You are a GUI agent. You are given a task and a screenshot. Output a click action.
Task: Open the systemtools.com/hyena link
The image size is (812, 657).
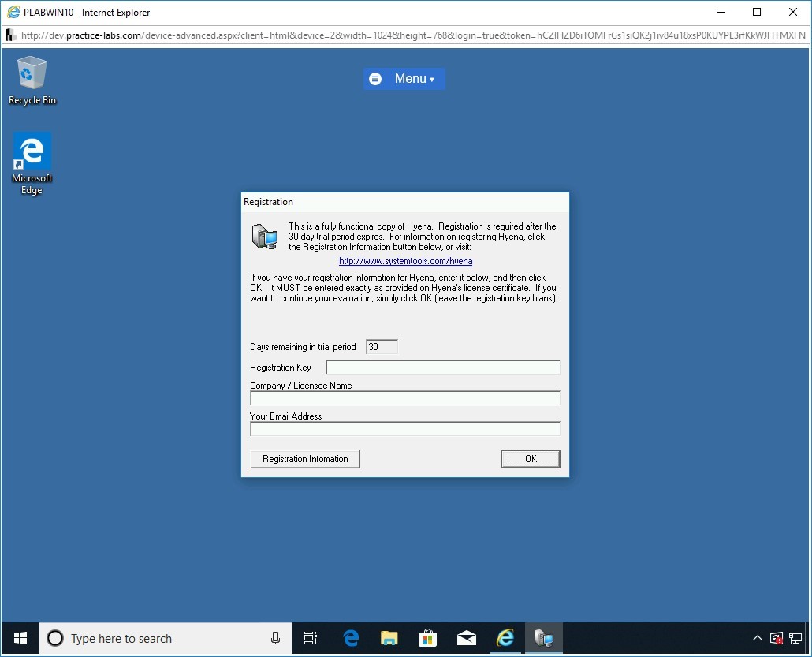[x=405, y=261]
